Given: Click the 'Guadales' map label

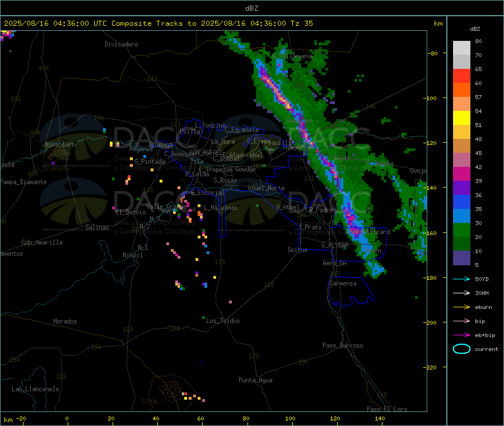Looking at the screenshot, I should coord(299,120).
